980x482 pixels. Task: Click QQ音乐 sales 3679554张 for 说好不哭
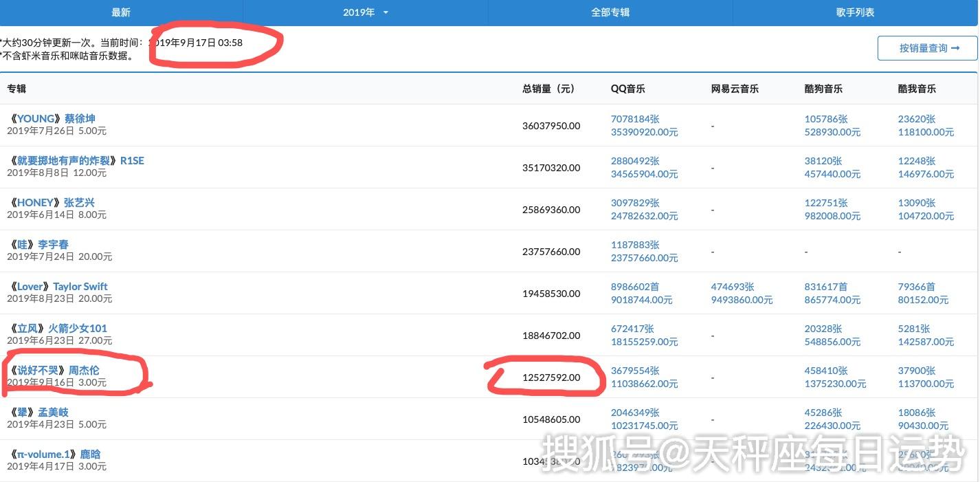pos(635,371)
